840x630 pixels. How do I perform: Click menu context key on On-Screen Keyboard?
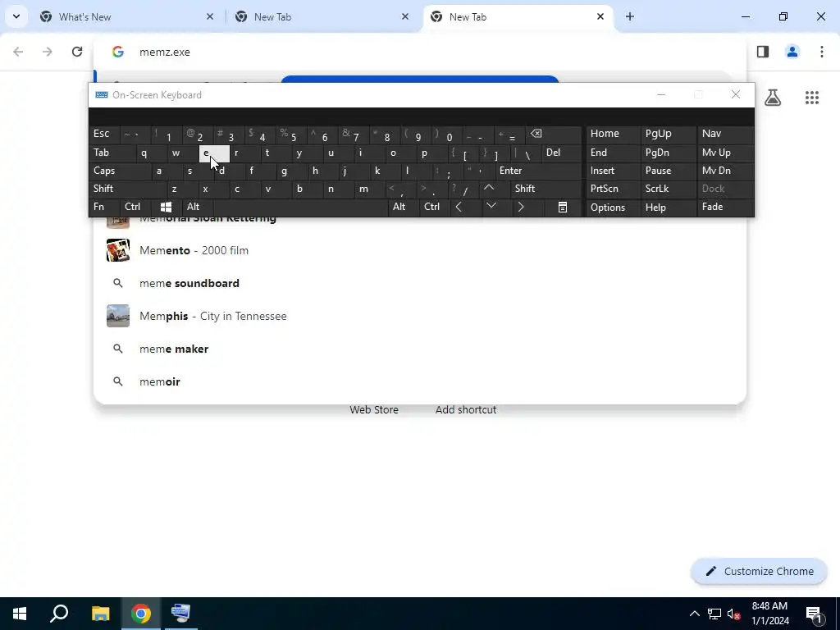coord(563,207)
